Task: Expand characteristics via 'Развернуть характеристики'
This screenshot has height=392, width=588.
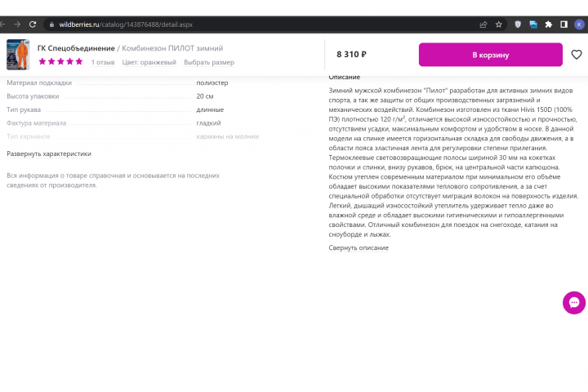Action: tap(49, 154)
